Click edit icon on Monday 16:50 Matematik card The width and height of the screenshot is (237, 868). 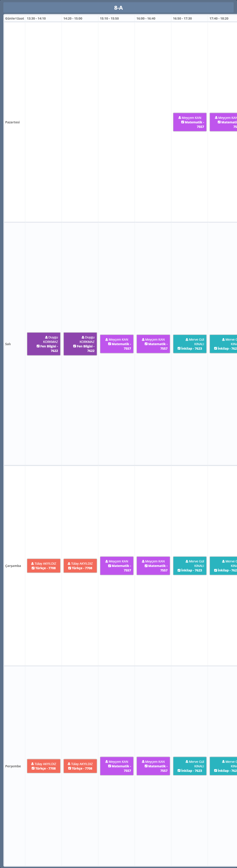coord(183,122)
